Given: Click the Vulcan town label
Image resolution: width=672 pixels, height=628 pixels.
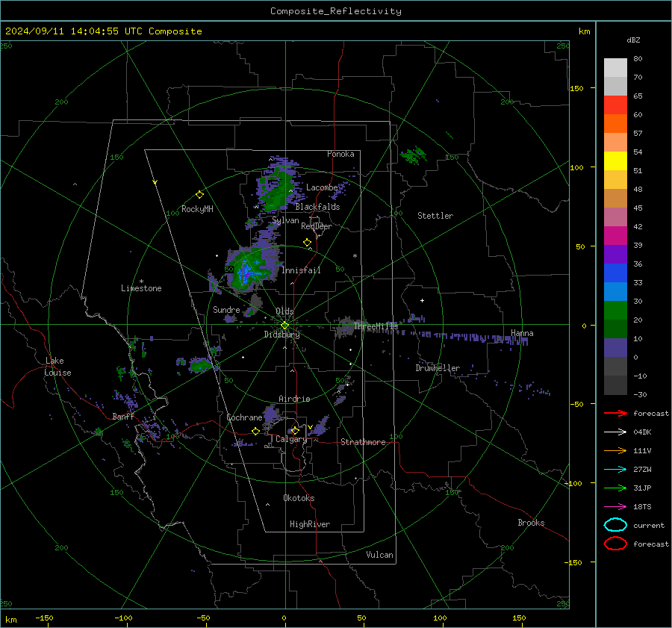Looking at the screenshot, I should coord(379,555).
